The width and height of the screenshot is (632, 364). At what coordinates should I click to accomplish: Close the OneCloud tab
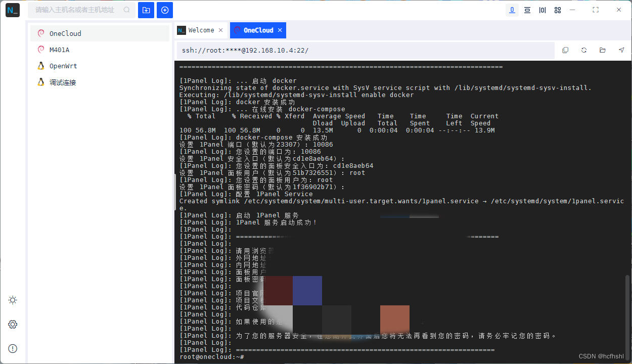coord(280,30)
